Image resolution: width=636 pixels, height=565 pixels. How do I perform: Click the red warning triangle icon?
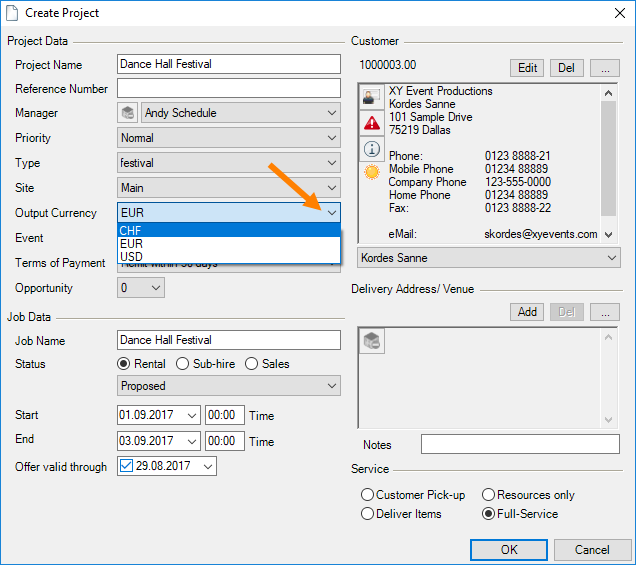[371, 123]
